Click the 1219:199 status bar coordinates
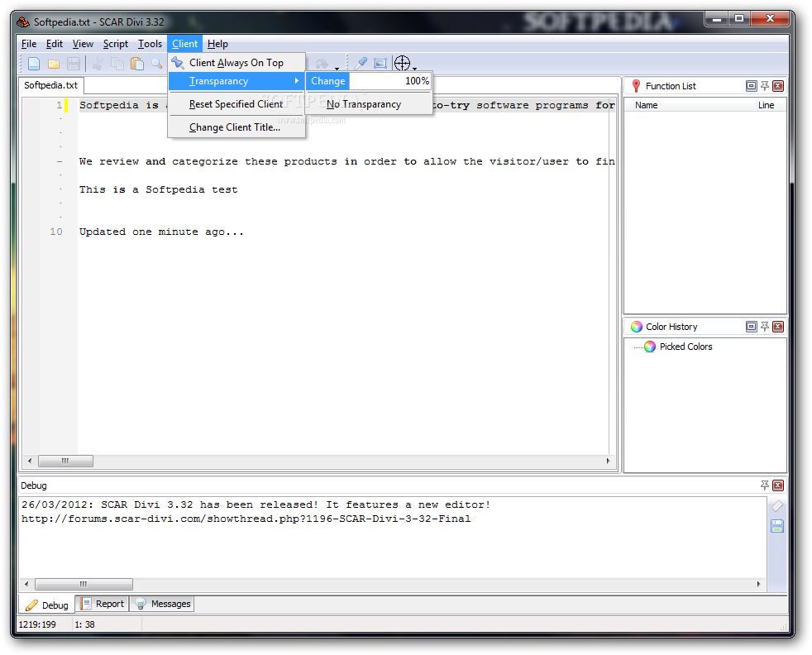This screenshot has height=655, width=812. click(37, 624)
